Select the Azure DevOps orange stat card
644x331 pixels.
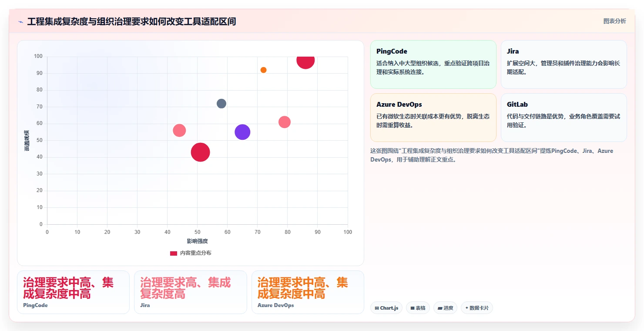click(308, 292)
